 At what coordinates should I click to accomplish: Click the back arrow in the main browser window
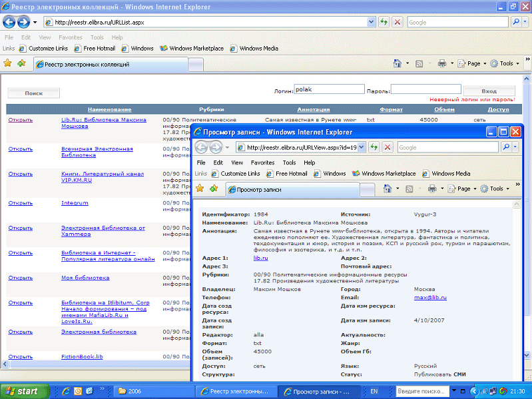tap(10, 22)
